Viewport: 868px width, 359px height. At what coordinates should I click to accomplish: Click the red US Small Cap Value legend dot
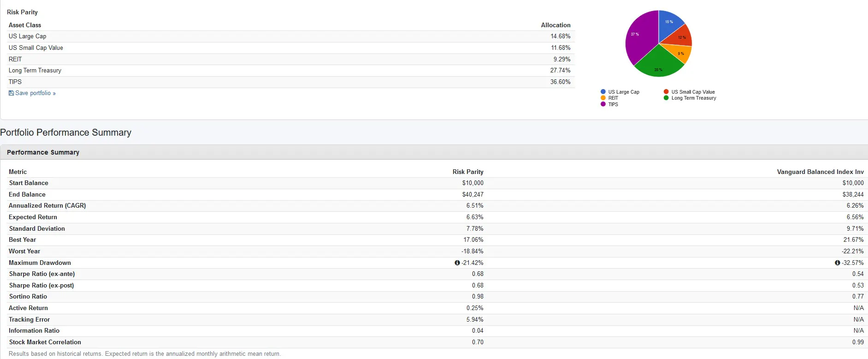(666, 92)
